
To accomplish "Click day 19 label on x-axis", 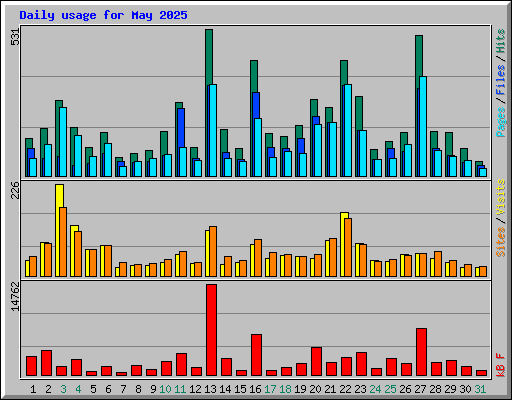I will click(300, 389).
